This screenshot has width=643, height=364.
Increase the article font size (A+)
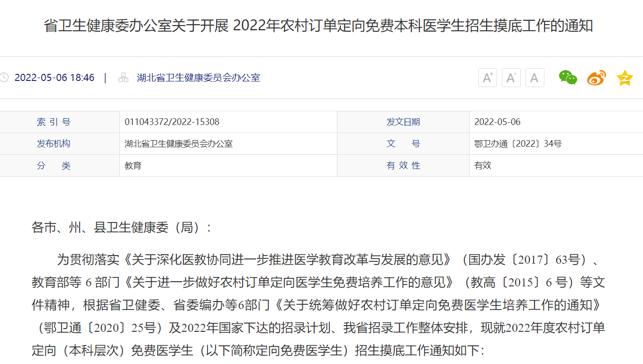pos(487,78)
